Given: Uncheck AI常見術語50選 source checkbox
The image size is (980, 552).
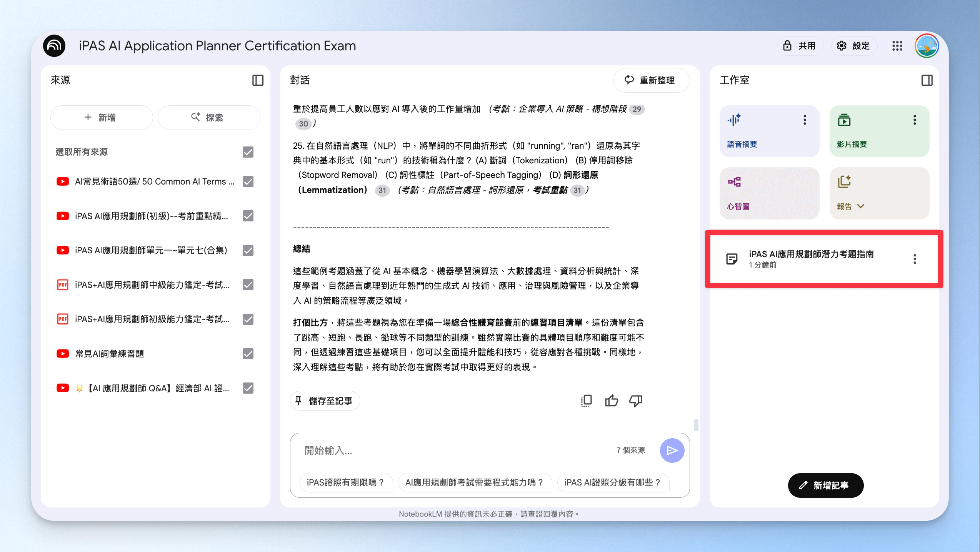Looking at the screenshot, I should [248, 181].
